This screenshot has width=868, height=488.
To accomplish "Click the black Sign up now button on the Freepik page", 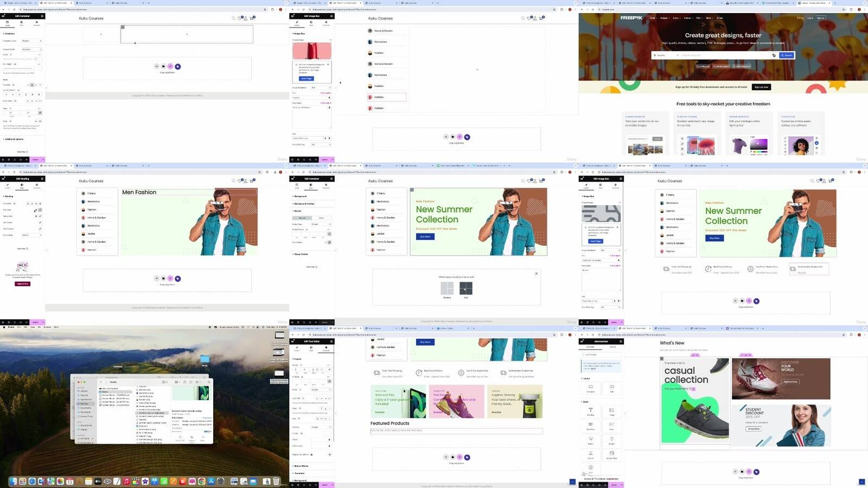I will click(x=761, y=87).
